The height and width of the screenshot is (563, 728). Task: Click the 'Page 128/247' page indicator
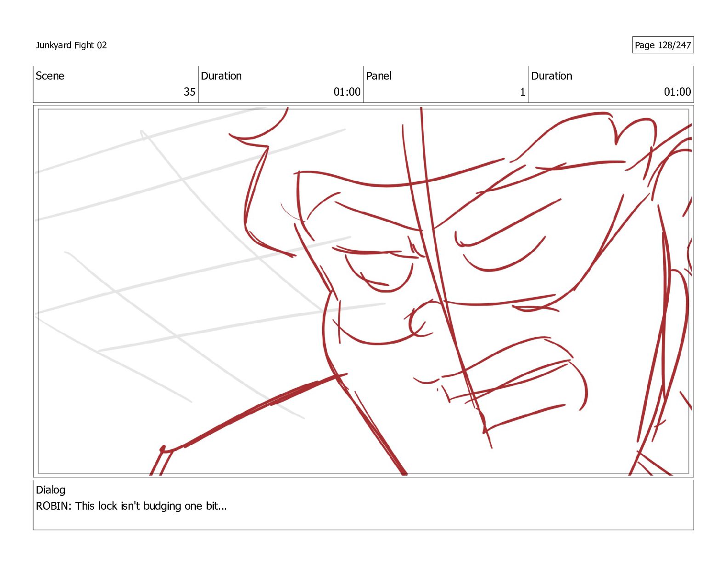(x=663, y=45)
